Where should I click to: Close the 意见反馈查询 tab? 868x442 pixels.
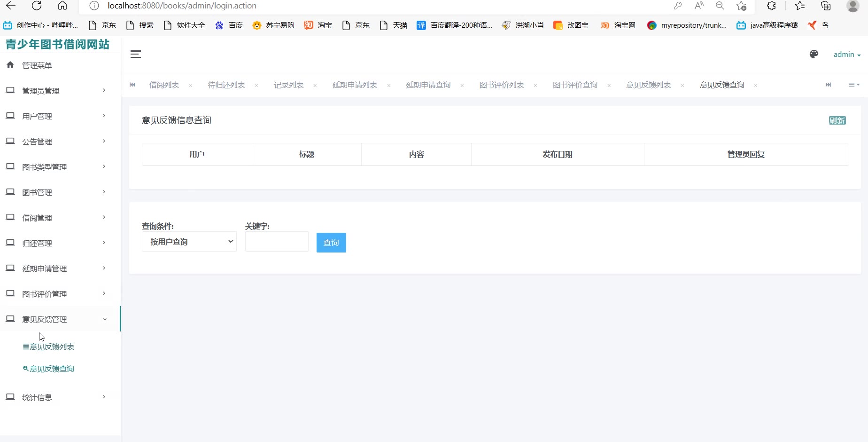[x=756, y=86]
